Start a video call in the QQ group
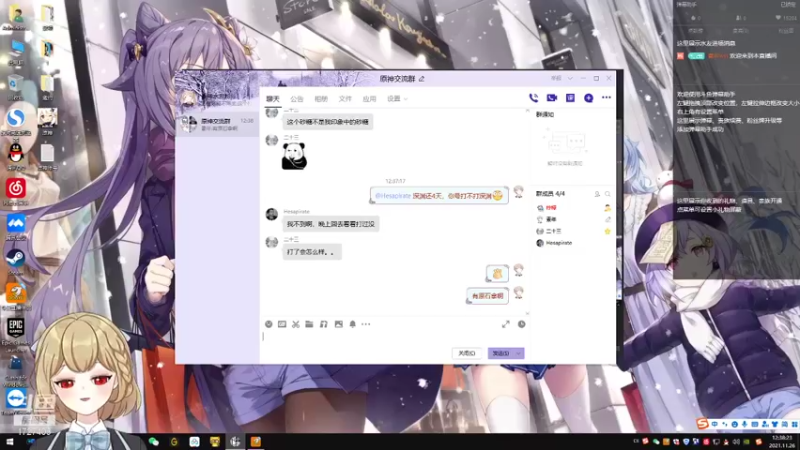The image size is (800, 450). pos(552,98)
